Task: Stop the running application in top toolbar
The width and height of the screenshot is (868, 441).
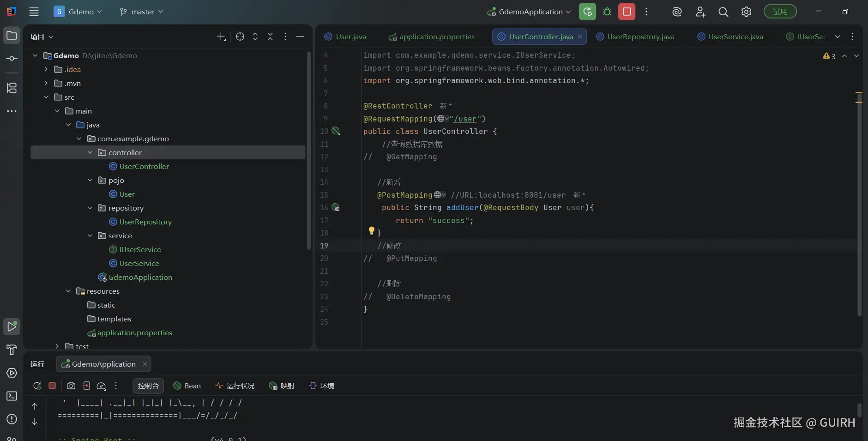Action: [x=627, y=12]
